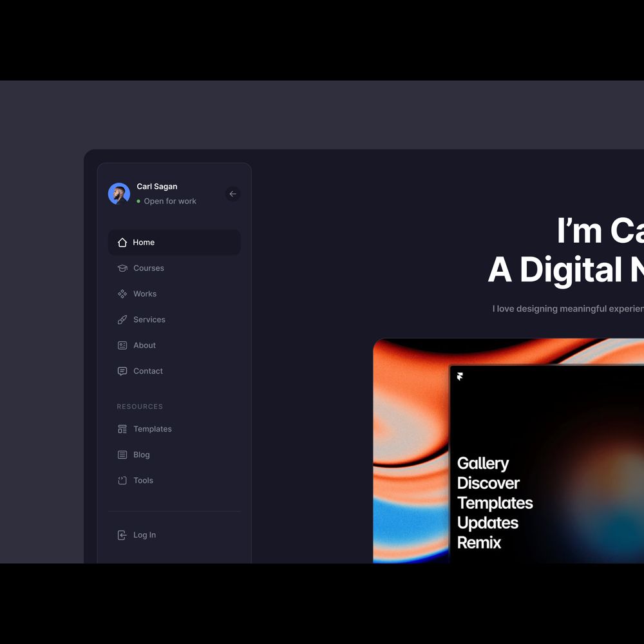Click the chat bubble icon beside Contact

pyautogui.click(x=122, y=371)
